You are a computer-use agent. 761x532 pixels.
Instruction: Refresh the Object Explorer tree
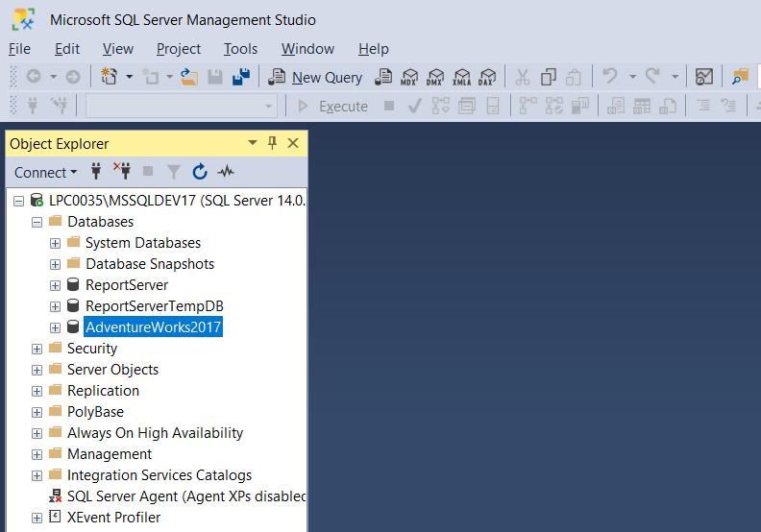click(x=200, y=172)
